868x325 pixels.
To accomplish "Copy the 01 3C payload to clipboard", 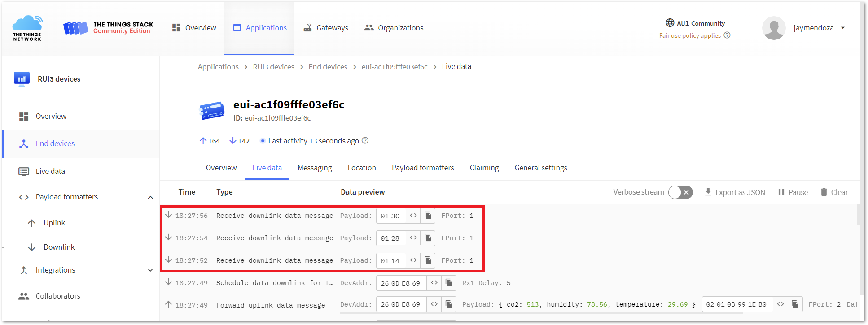I will [x=428, y=216].
